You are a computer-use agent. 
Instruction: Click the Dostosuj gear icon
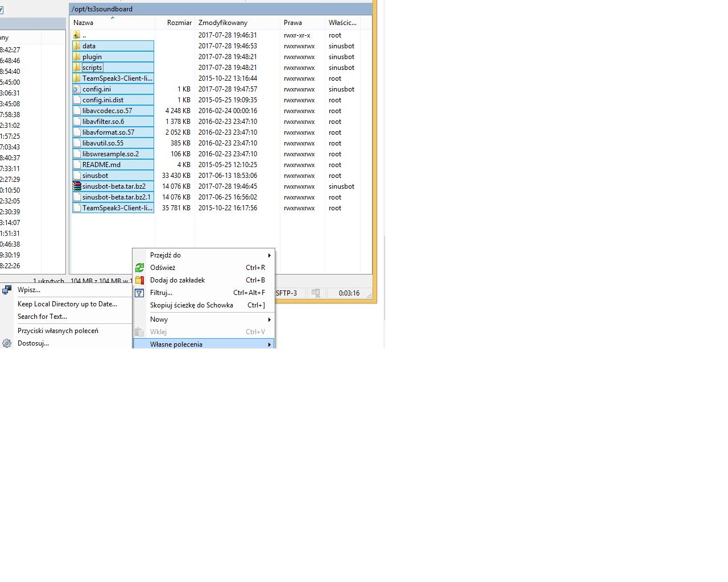click(x=7, y=343)
